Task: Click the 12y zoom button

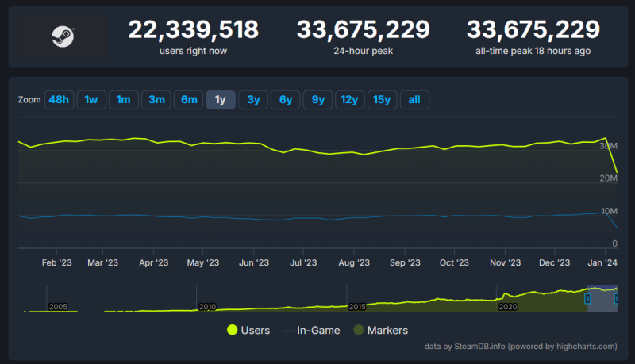Action: (x=349, y=99)
